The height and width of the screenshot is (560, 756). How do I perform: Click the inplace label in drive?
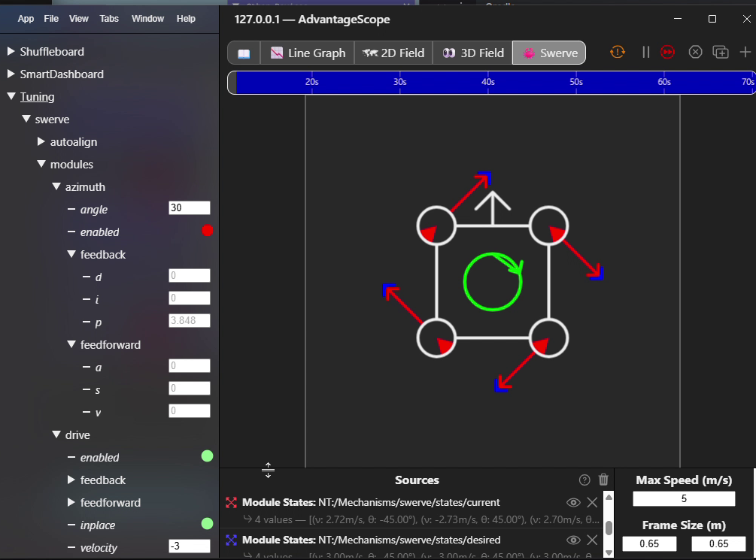[x=98, y=525]
